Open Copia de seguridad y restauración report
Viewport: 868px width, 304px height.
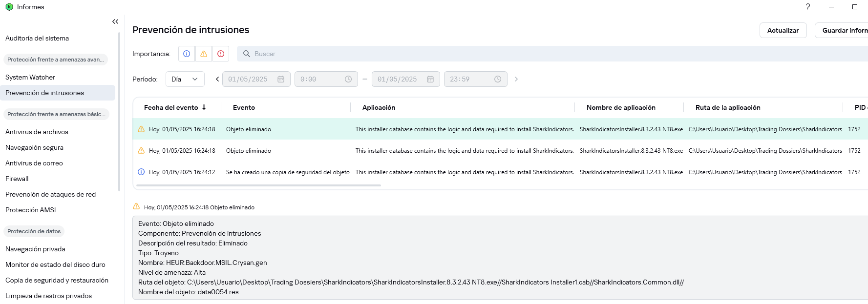click(x=57, y=280)
